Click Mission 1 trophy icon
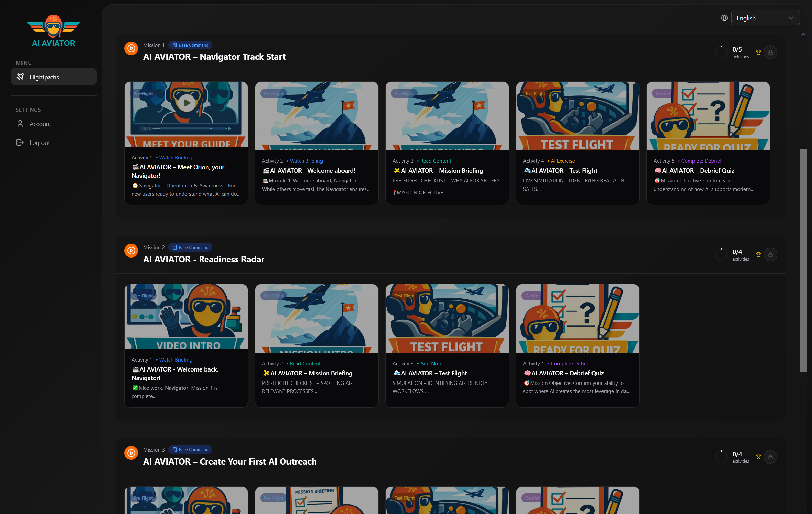This screenshot has width=812, height=514. tap(758, 53)
